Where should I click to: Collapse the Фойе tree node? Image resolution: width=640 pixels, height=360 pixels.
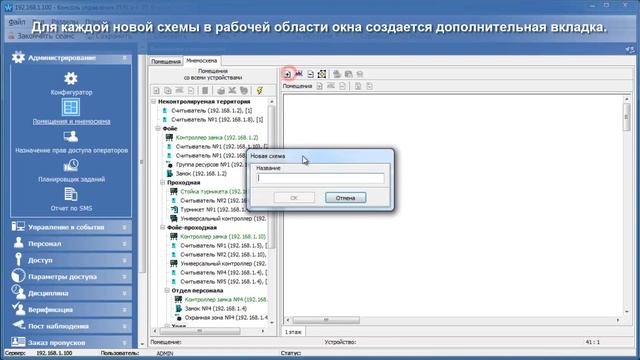coord(158,128)
